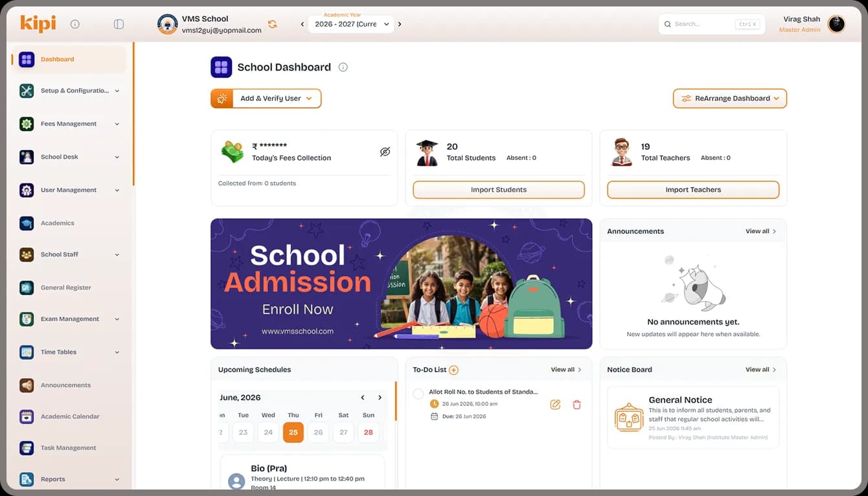Click the VMS School logo avatar
868x496 pixels.
pos(168,25)
